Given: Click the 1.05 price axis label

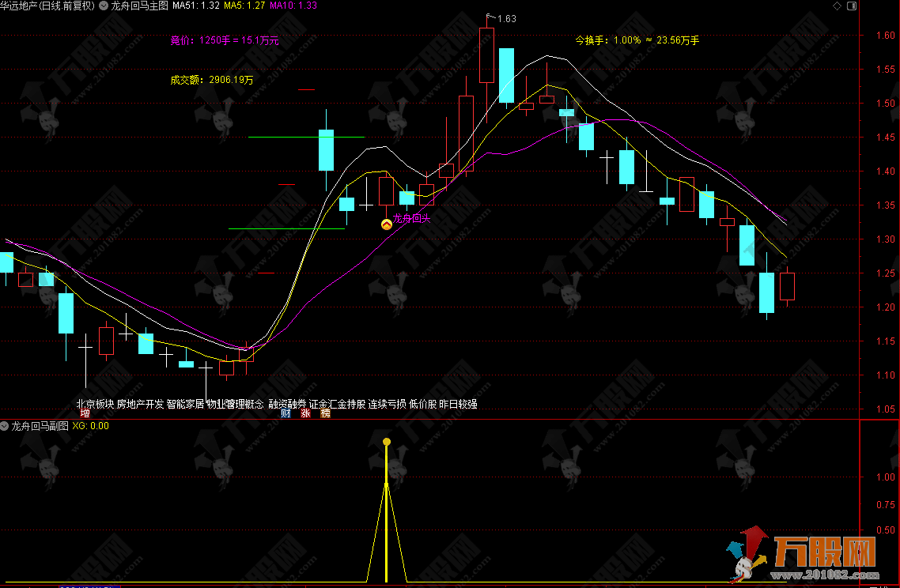Looking at the screenshot, I should (885, 409).
